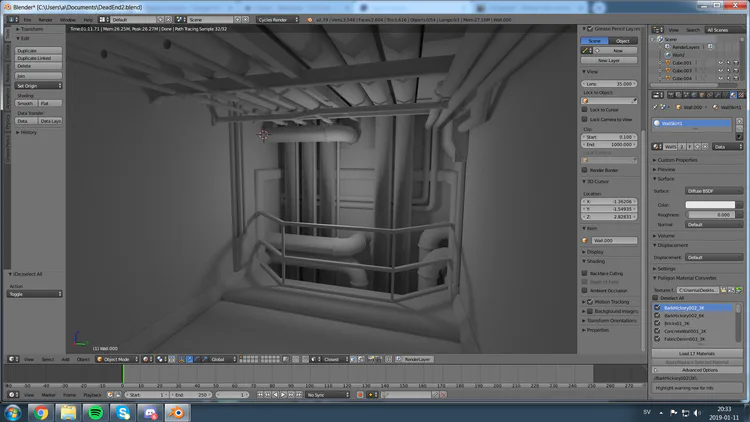Jump to the timeline end frame
The image size is (750, 422).
(299, 395)
